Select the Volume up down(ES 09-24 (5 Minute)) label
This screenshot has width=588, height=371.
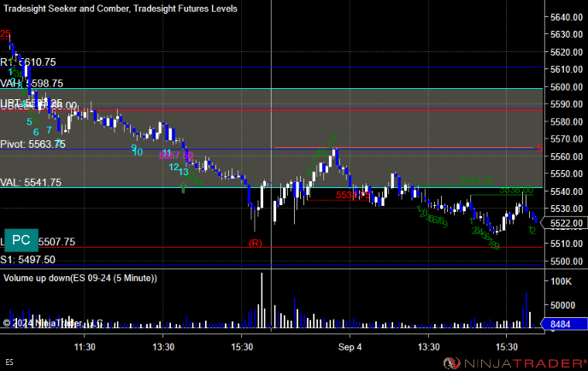(80, 278)
